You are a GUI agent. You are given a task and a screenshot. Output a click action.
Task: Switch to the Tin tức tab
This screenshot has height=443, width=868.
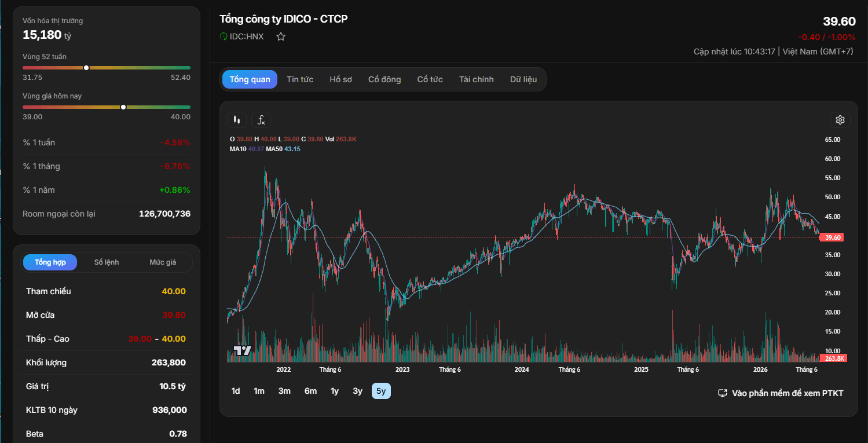point(300,79)
